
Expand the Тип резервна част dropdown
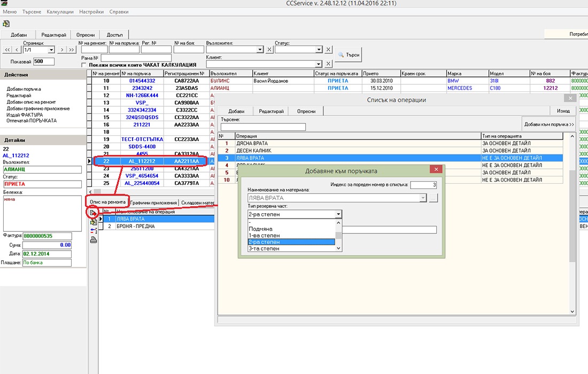tap(338, 214)
